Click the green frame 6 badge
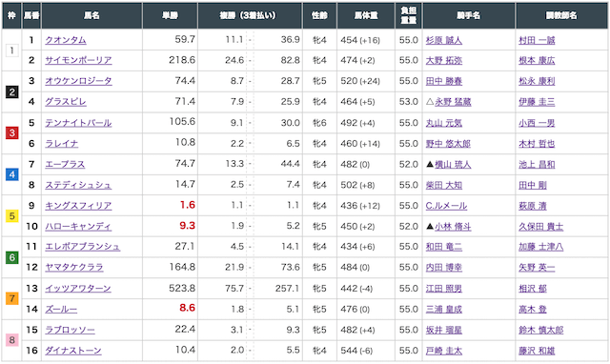 [11, 257]
